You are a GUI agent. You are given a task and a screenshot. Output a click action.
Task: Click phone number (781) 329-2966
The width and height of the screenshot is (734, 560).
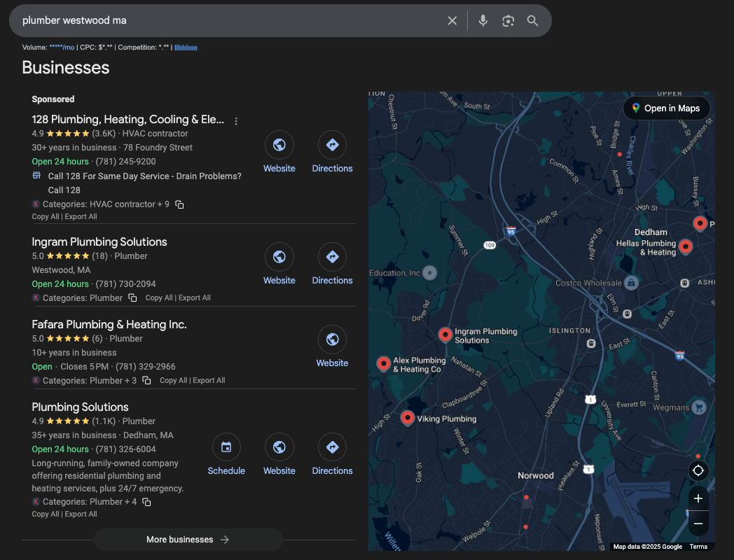[146, 367]
